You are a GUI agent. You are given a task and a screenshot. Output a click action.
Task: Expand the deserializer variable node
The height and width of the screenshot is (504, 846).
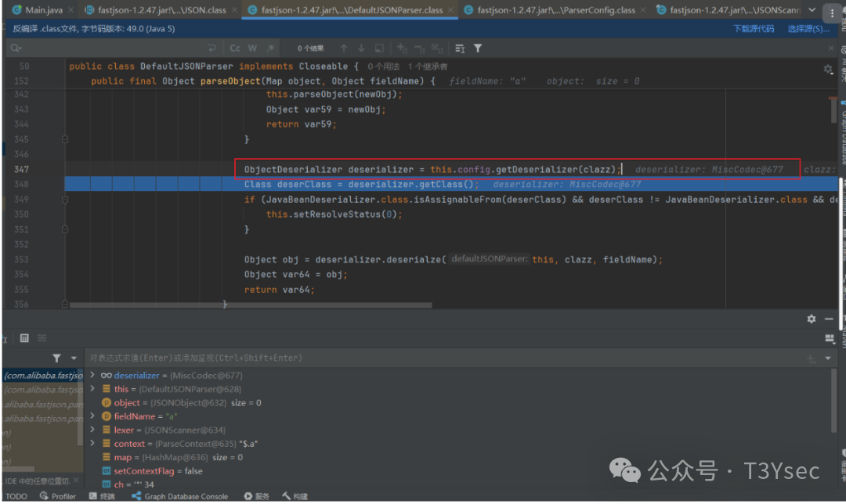point(92,375)
